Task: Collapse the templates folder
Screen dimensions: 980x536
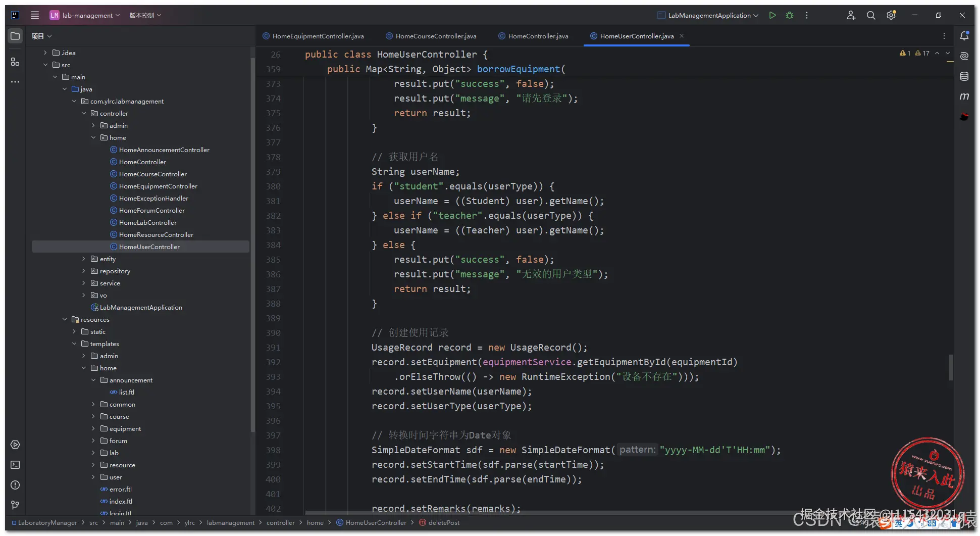Action: [74, 344]
